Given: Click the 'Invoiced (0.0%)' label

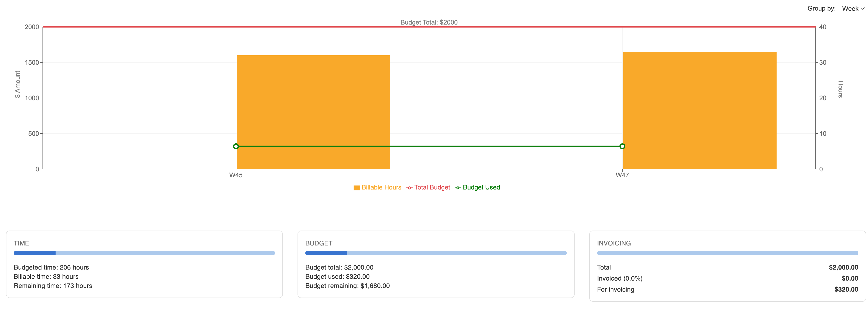Looking at the screenshot, I should point(620,278).
